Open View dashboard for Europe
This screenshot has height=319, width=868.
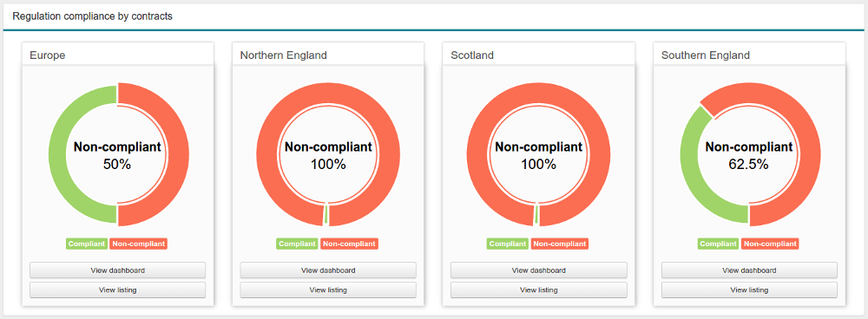(x=117, y=270)
